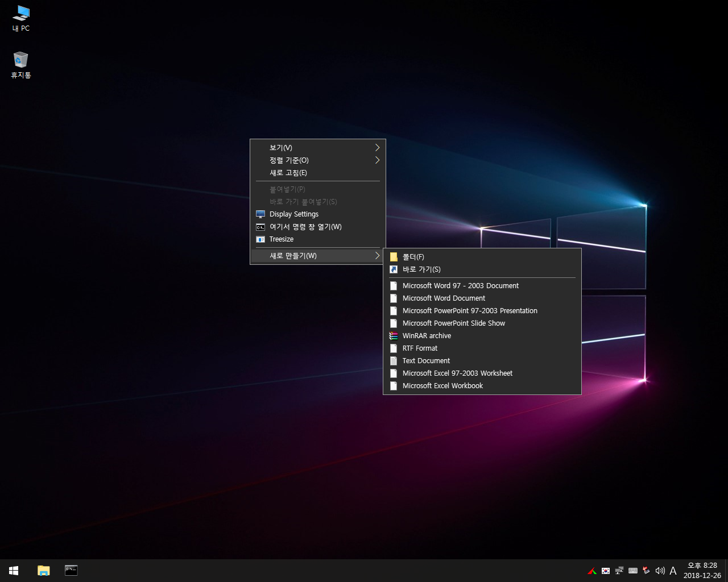
Task: Create a new Microsoft Word Document
Action: 482,298
